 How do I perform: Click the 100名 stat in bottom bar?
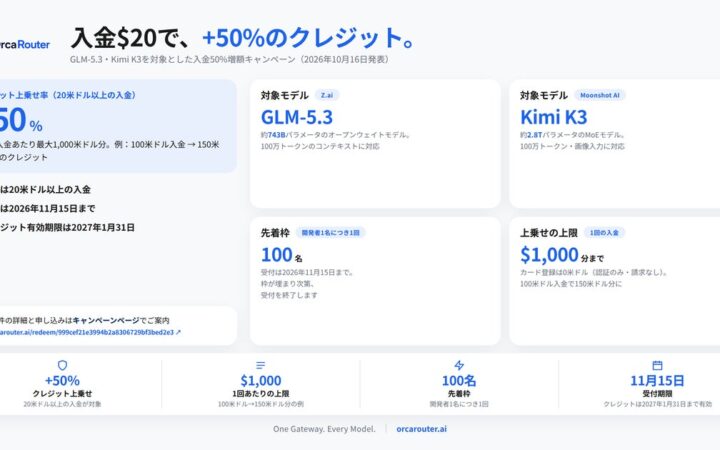click(459, 381)
